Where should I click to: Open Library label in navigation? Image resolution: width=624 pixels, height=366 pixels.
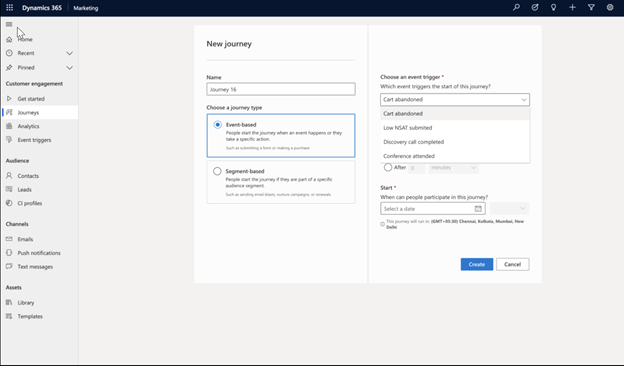(x=26, y=303)
